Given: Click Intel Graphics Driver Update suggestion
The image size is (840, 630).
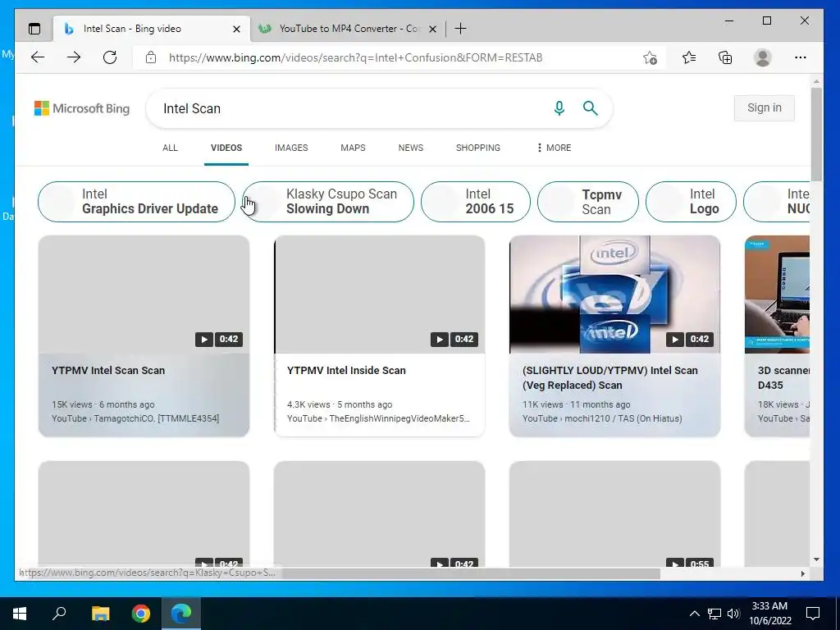Looking at the screenshot, I should tap(137, 202).
